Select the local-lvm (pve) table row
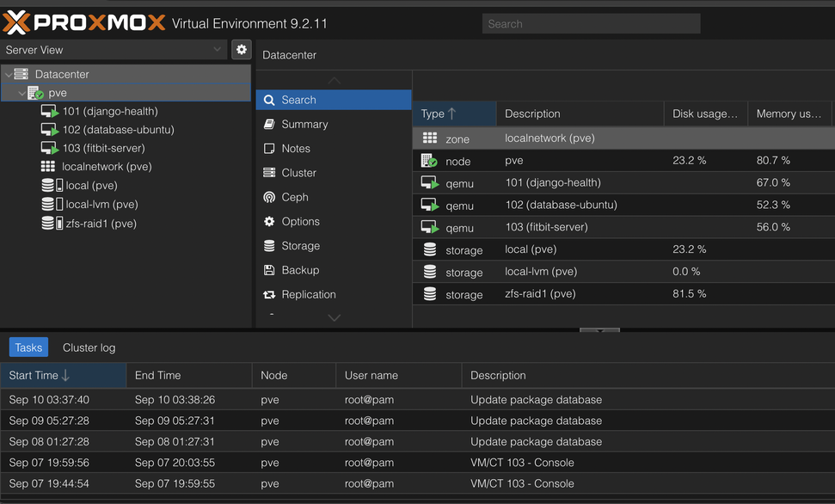Image resolution: width=835 pixels, height=504 pixels. (623, 272)
